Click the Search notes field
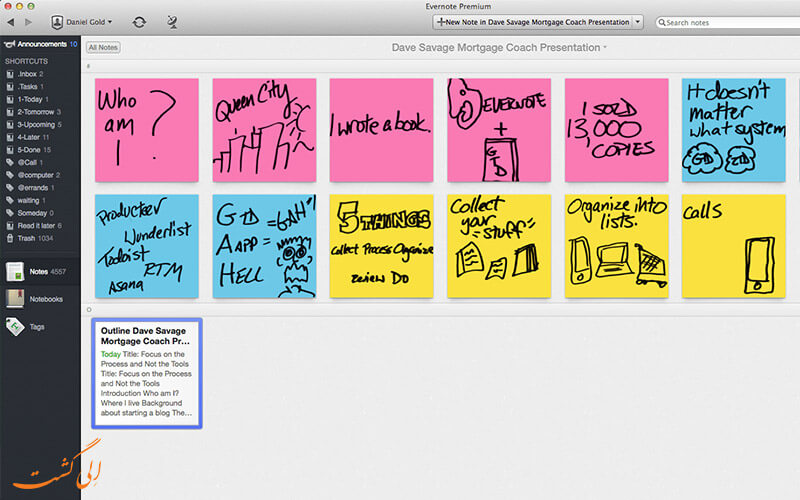The height and width of the screenshot is (500, 800). coord(730,22)
